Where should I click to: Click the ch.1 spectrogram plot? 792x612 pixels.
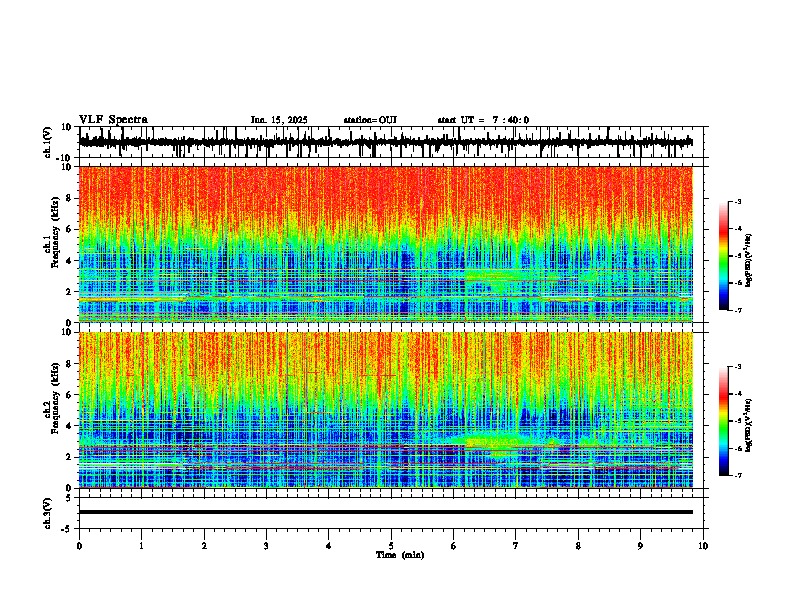pyautogui.click(x=386, y=244)
